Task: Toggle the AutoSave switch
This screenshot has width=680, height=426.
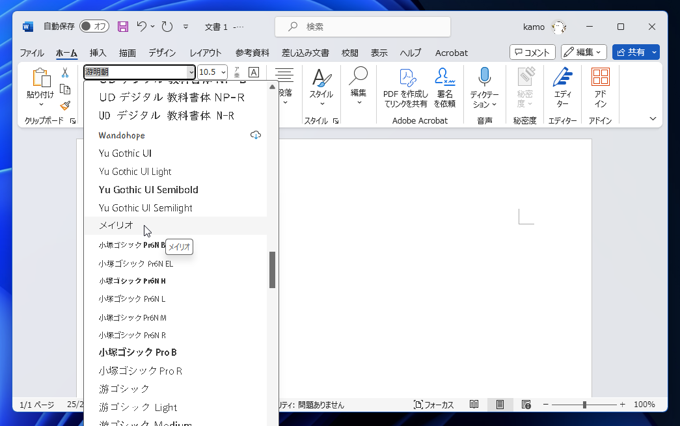Action: 94,26
